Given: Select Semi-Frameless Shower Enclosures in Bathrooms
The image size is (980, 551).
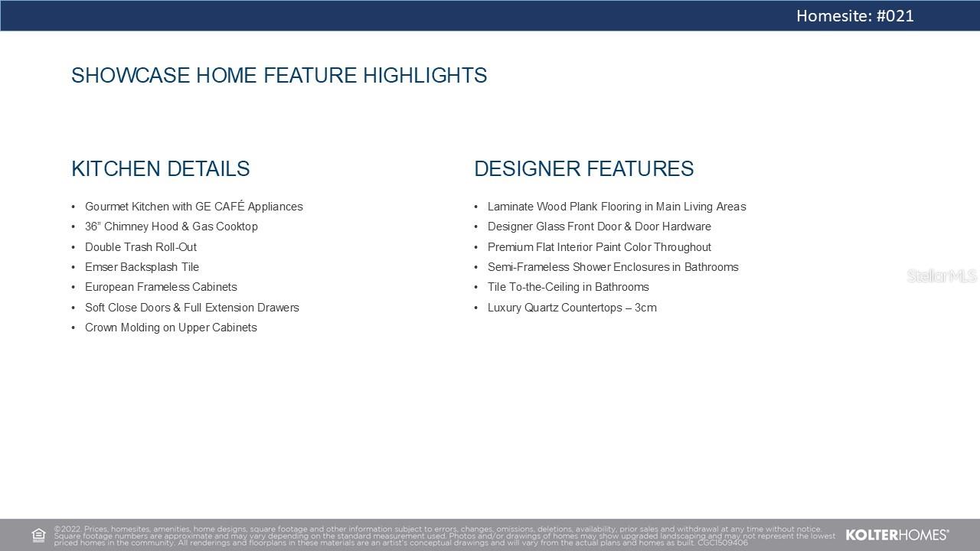Looking at the screenshot, I should tap(612, 267).
